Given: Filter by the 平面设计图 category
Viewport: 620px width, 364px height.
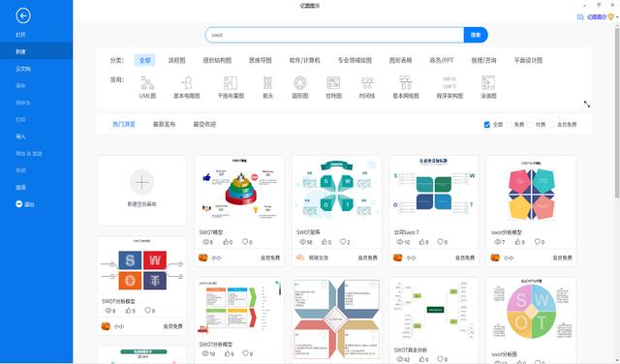Looking at the screenshot, I should pos(528,60).
